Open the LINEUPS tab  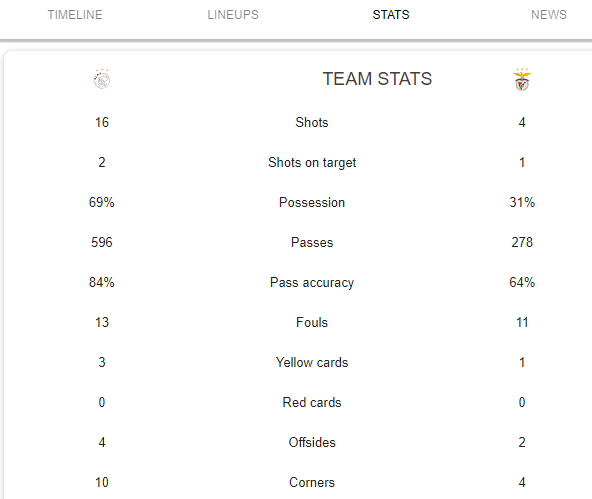pyautogui.click(x=233, y=15)
